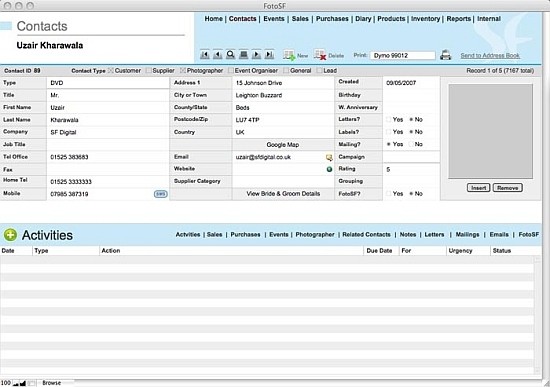Image resolution: width=550 pixels, height=387 pixels.
Task: Switch to the Mailings tab
Action: click(x=467, y=235)
